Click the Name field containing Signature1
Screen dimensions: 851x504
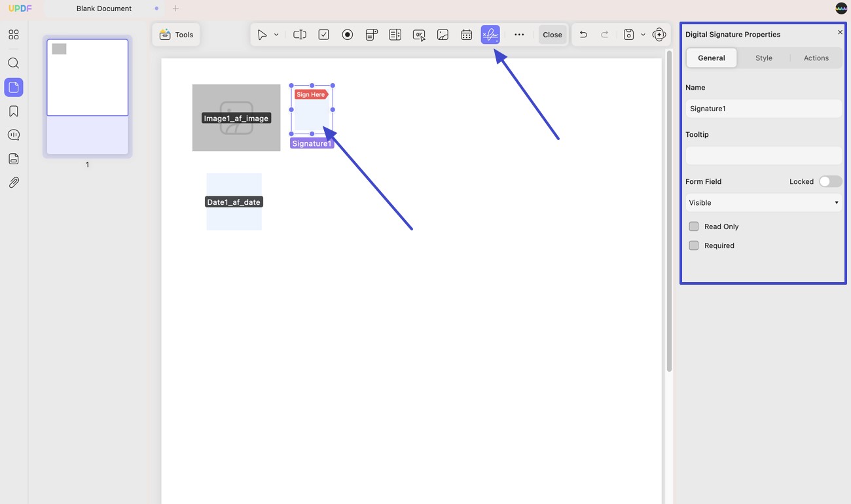(764, 109)
